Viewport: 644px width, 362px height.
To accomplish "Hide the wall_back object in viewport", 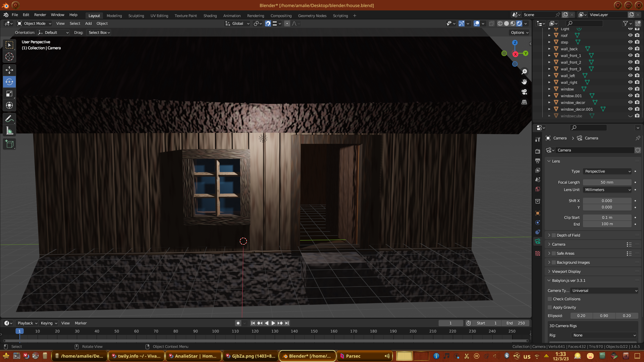I will 630,49.
